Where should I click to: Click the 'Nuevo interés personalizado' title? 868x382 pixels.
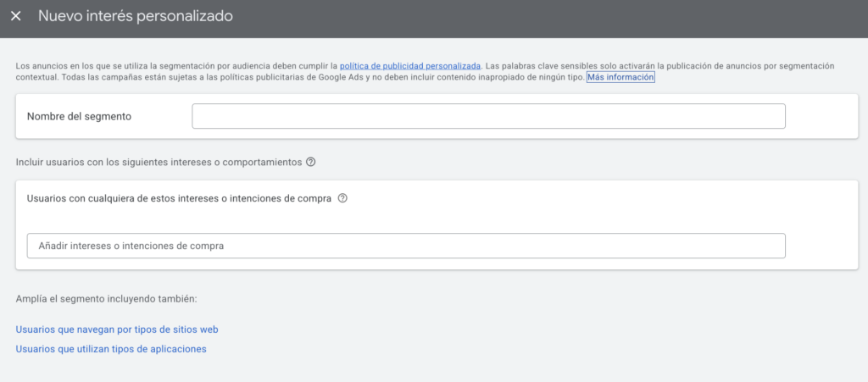click(x=136, y=16)
